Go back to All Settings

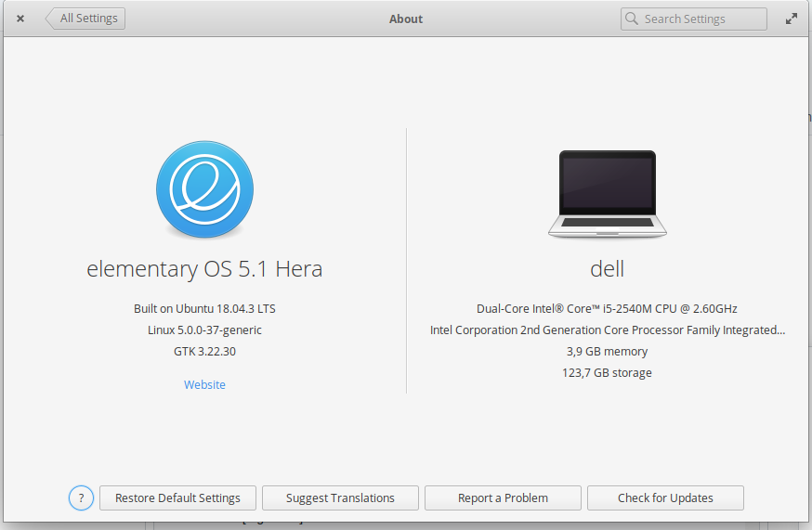coord(85,19)
